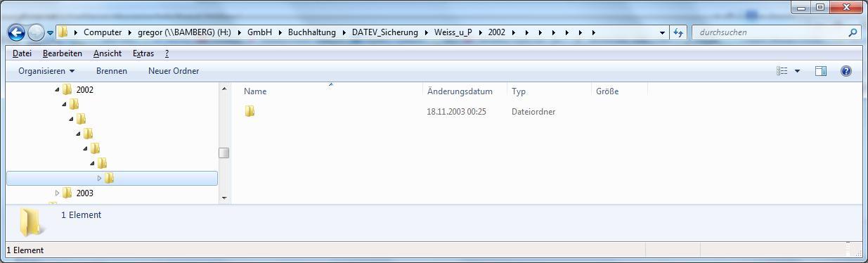
Task: Click the folder icon at the address bar start
Action: (63, 32)
